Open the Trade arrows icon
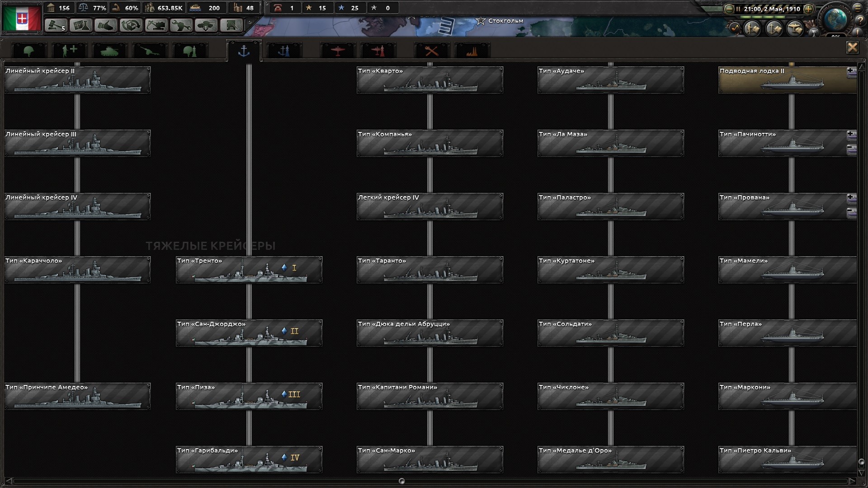The height and width of the screenshot is (488, 868). click(131, 26)
